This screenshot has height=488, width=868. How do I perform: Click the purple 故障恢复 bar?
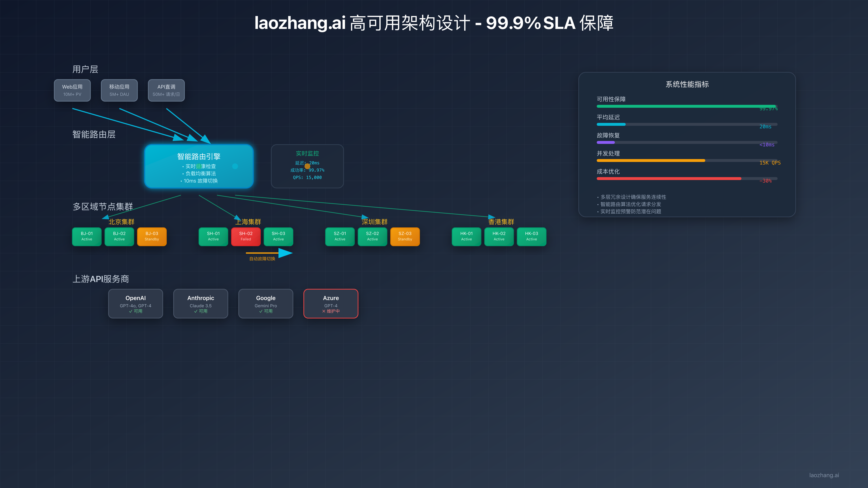pos(605,142)
